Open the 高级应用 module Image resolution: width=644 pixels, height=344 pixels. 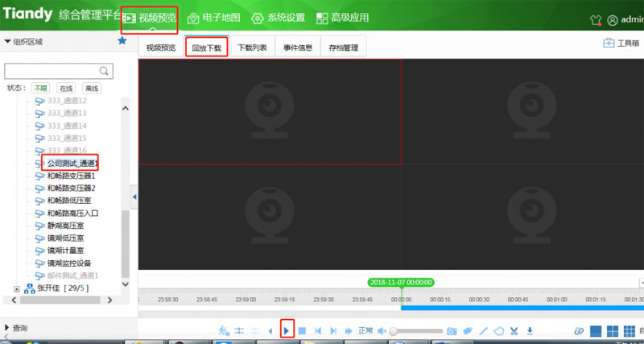pyautogui.click(x=343, y=18)
